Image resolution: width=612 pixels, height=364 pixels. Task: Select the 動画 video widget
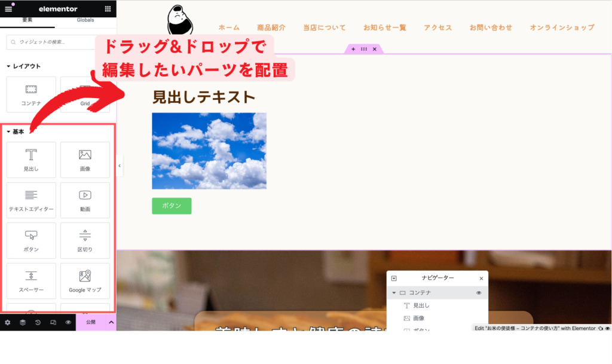[x=85, y=200]
